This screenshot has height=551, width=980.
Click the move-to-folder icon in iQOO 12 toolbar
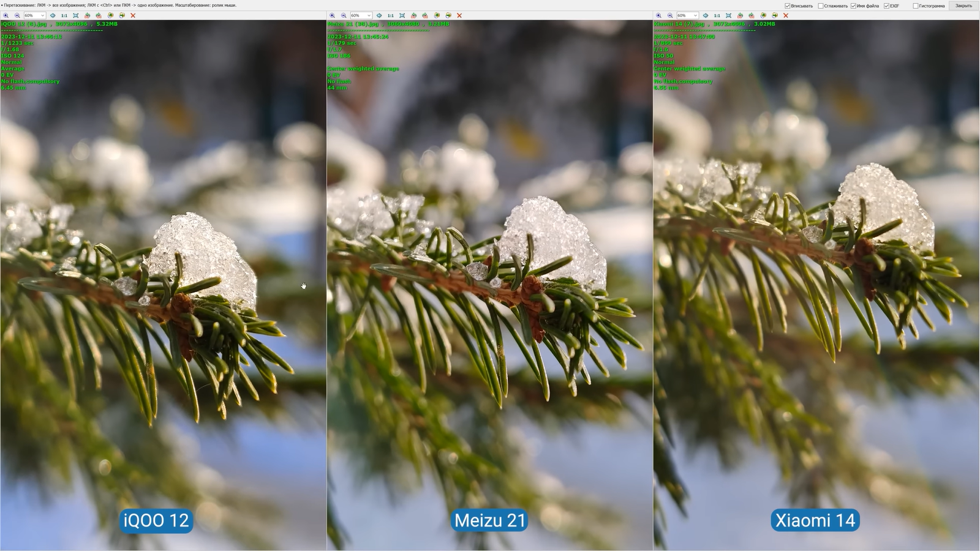122,15
